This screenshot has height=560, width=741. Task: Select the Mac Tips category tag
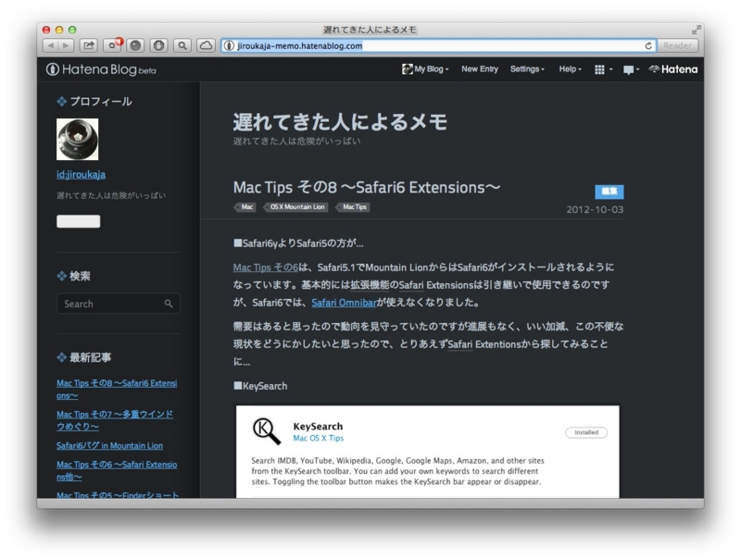(x=353, y=206)
